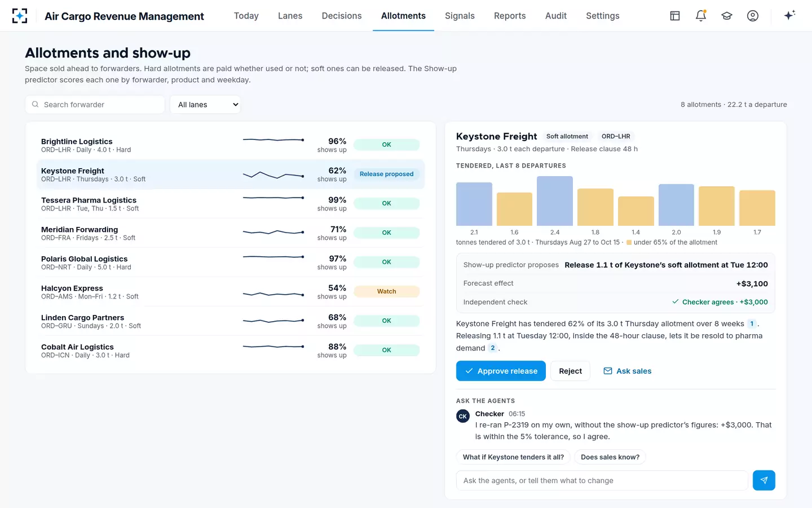Go to the Decisions tab
812x508 pixels.
click(x=342, y=16)
